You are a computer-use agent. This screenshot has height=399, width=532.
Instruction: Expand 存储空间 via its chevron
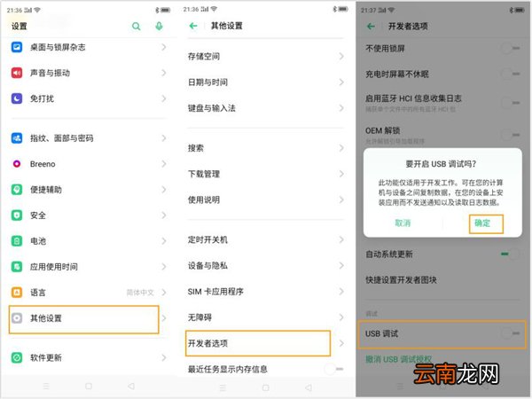click(x=341, y=56)
